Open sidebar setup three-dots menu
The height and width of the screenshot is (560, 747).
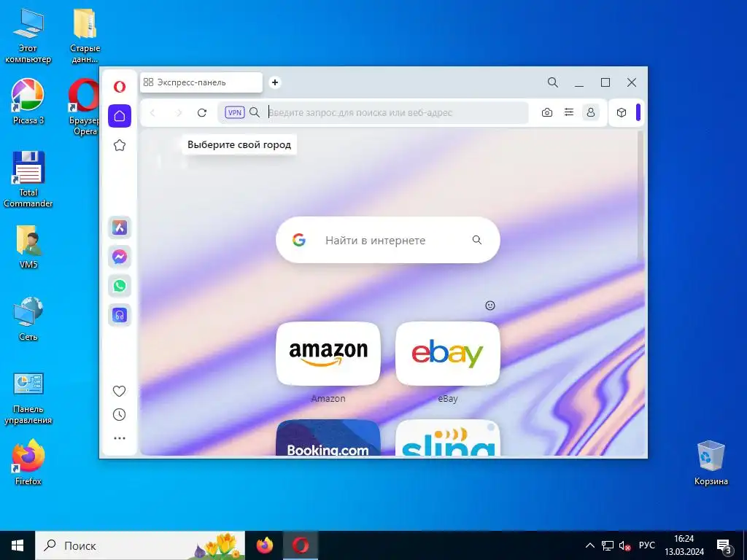coord(120,438)
